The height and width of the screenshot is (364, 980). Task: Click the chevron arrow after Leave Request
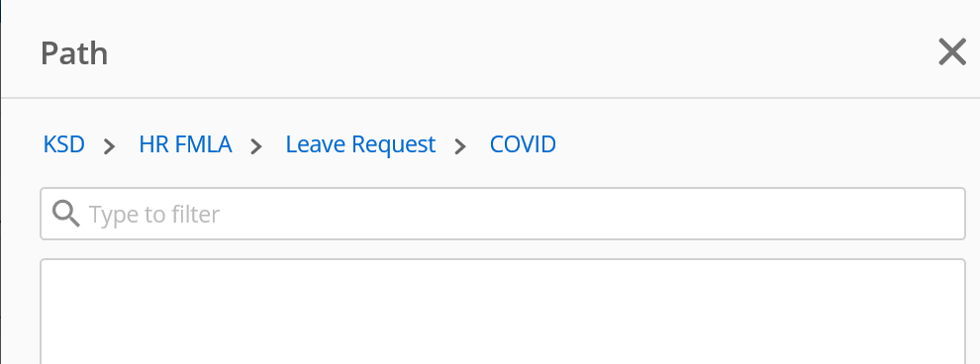[x=460, y=146]
